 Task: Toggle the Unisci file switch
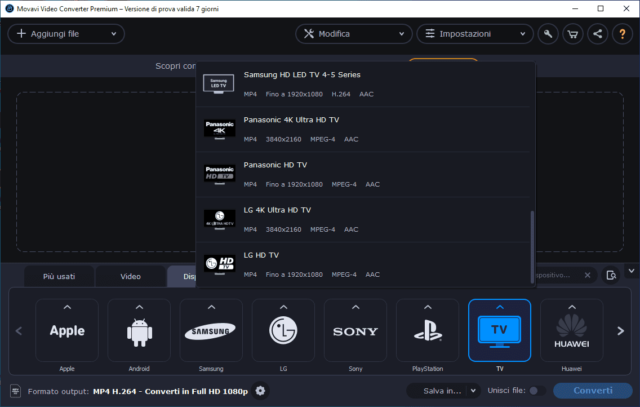(x=533, y=390)
